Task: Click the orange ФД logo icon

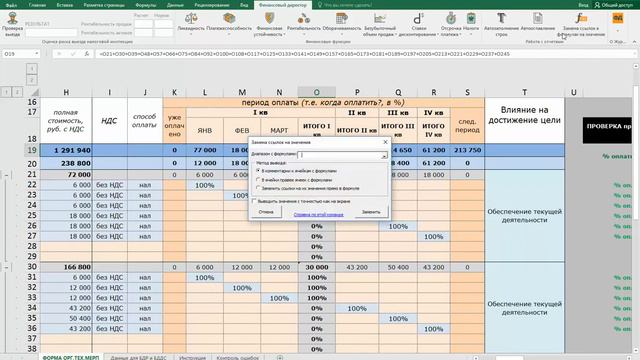Action: pyautogui.click(x=618, y=18)
